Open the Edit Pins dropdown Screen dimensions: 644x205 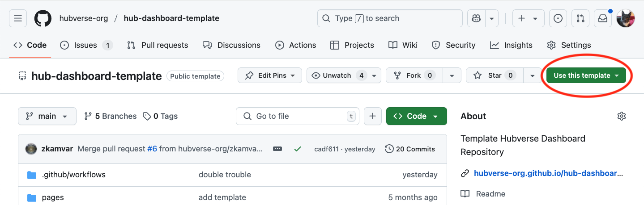pyautogui.click(x=270, y=75)
